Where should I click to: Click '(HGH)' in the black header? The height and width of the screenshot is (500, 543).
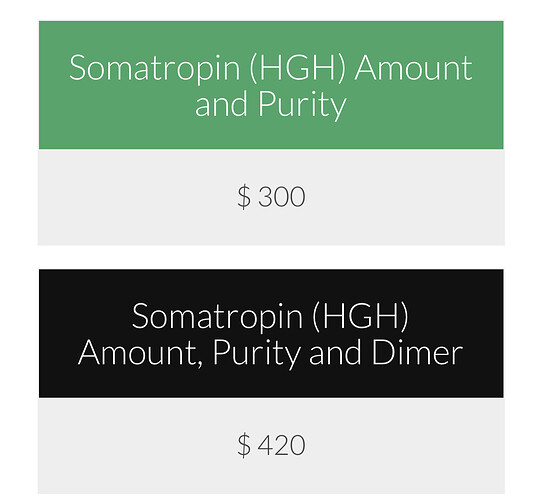point(360,317)
